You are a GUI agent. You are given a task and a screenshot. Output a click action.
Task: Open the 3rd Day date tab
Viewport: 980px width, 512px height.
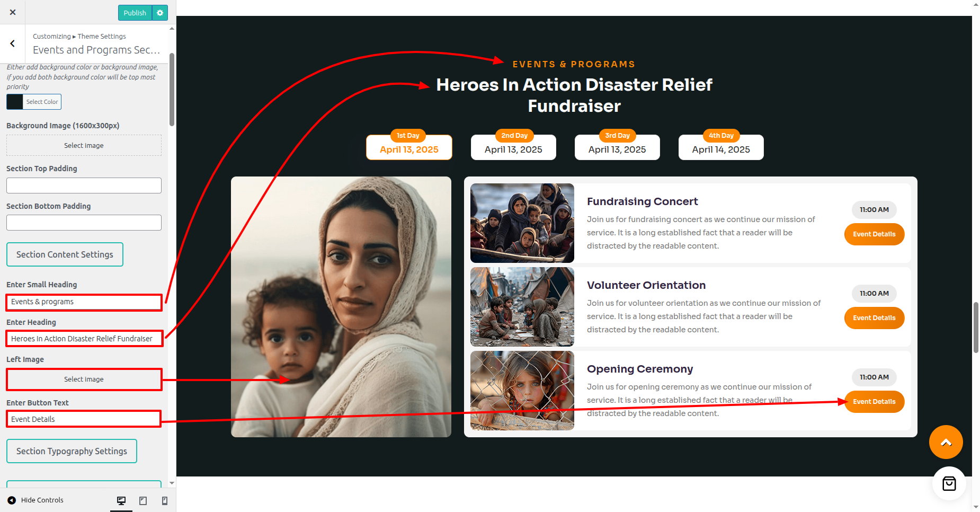[x=617, y=146]
